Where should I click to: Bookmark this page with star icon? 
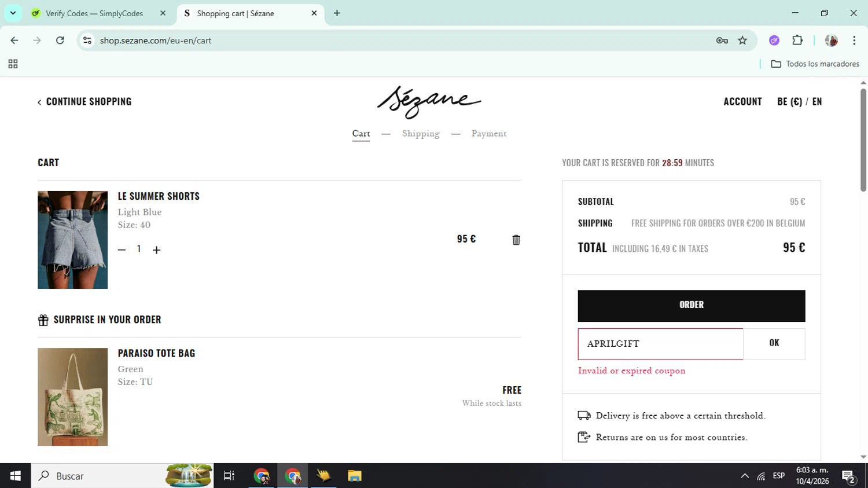click(742, 41)
